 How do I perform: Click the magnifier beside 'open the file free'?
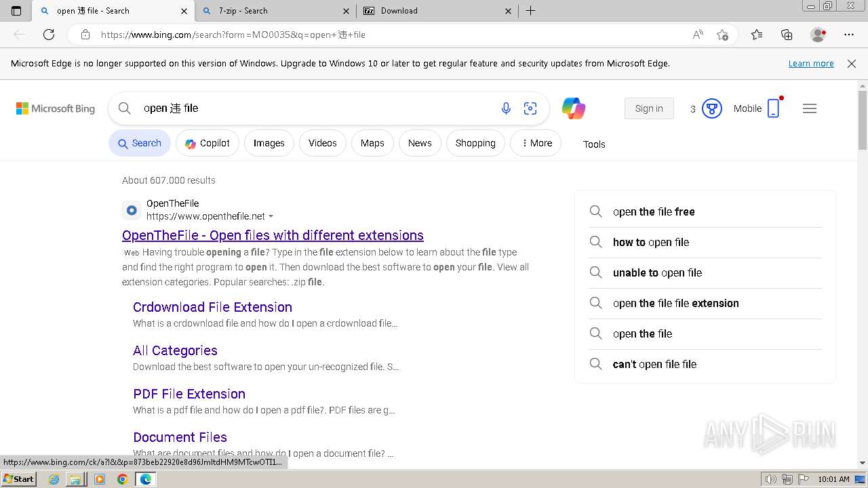coord(595,211)
